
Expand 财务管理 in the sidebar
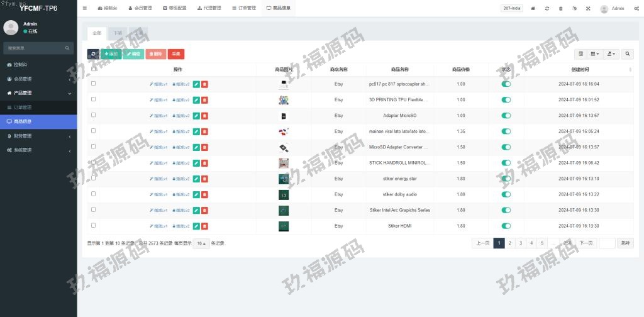38,136
